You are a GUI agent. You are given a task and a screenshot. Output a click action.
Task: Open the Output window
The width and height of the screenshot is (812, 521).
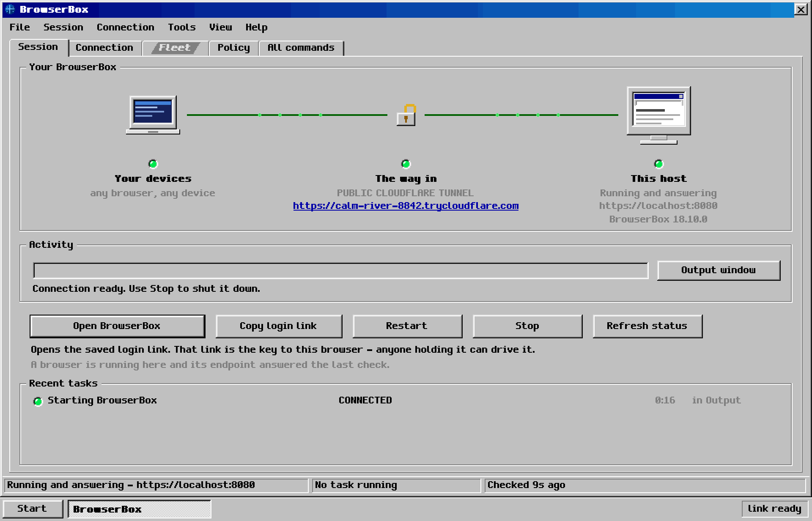pos(718,270)
